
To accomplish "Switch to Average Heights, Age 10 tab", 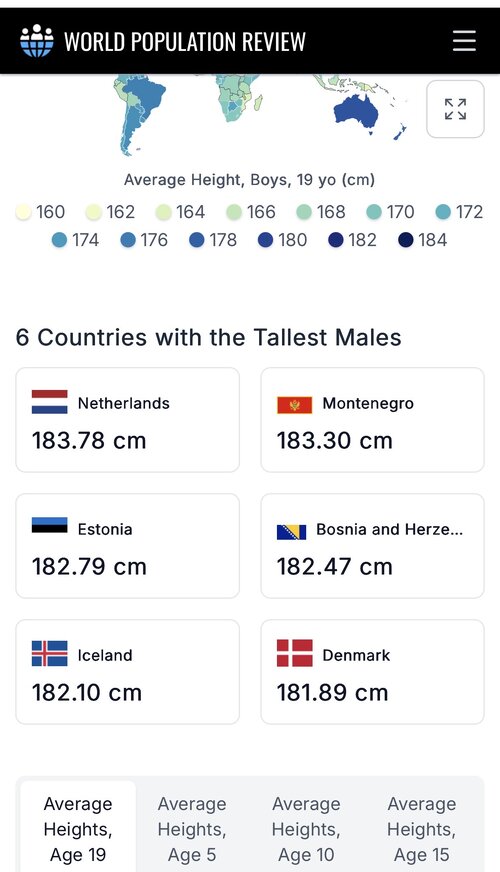I will pyautogui.click(x=306, y=829).
